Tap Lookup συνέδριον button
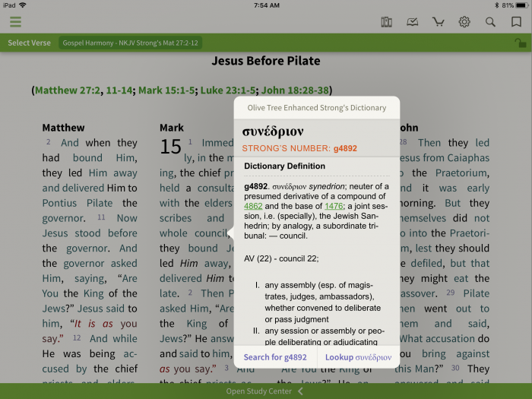The width and height of the screenshot is (532, 399). 358,357
